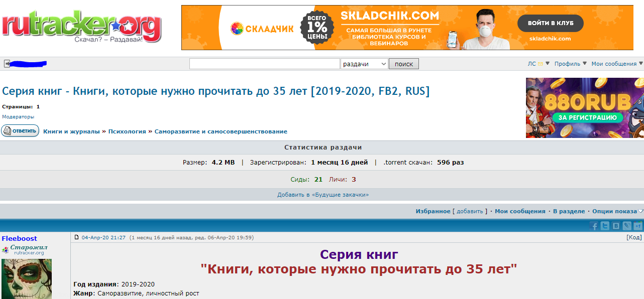644x299 pixels.
Task: Open the topic title link
Action: [x=216, y=91]
